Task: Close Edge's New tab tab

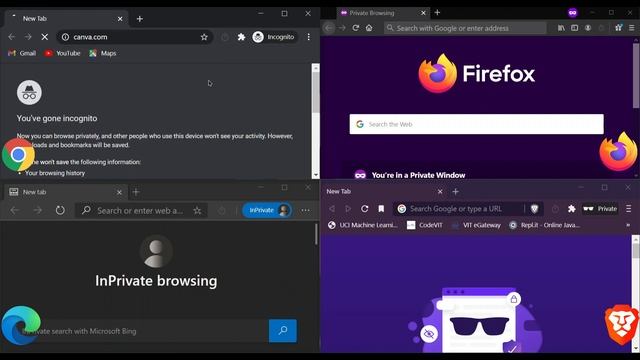Action: pos(119,192)
